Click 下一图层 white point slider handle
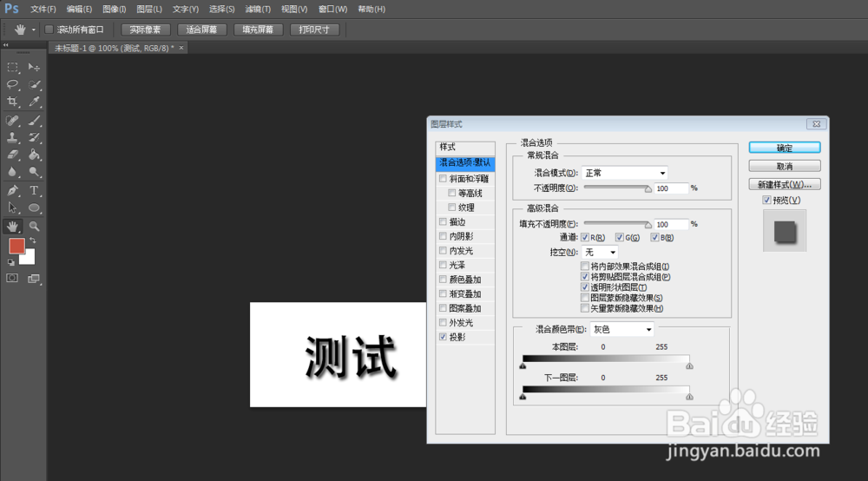This screenshot has height=481, width=868. point(689,397)
